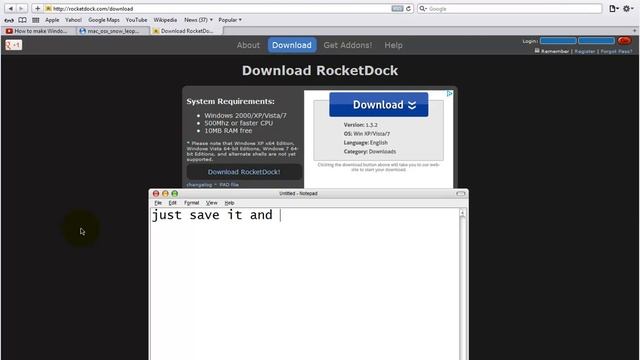Click the plus add-bookmark button beside address bar
The image size is (640, 360).
37,8
